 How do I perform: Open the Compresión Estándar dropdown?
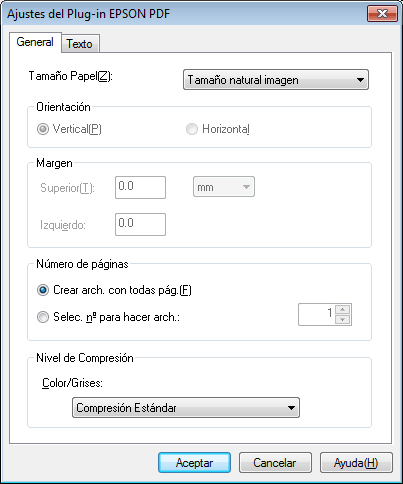(186, 408)
